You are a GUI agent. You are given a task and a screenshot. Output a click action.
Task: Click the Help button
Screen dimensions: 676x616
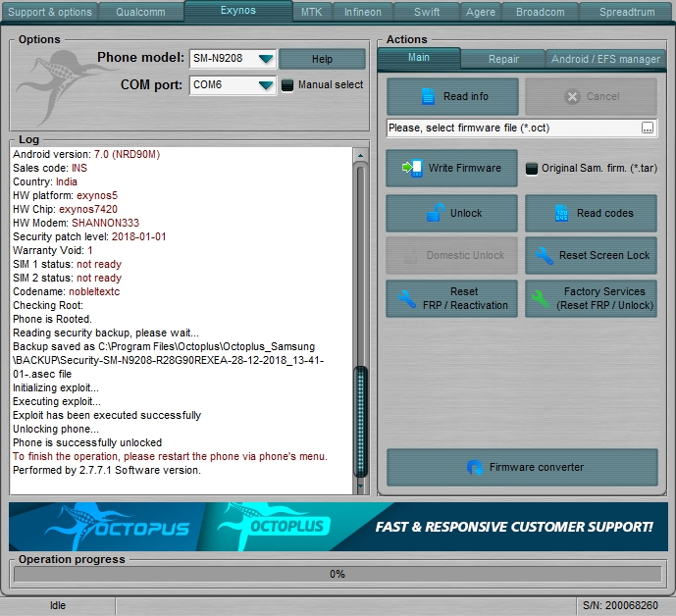click(x=322, y=59)
